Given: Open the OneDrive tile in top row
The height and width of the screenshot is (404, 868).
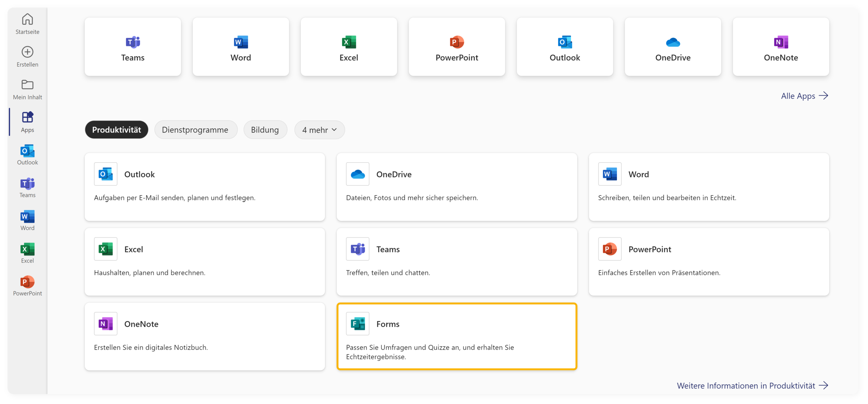Looking at the screenshot, I should [x=673, y=47].
